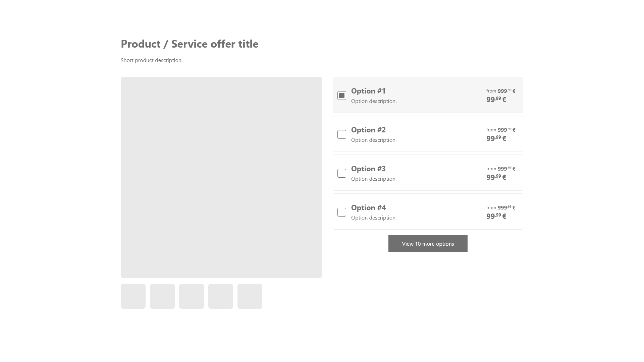
Task: Click second product thumbnail image
Action: [162, 296]
